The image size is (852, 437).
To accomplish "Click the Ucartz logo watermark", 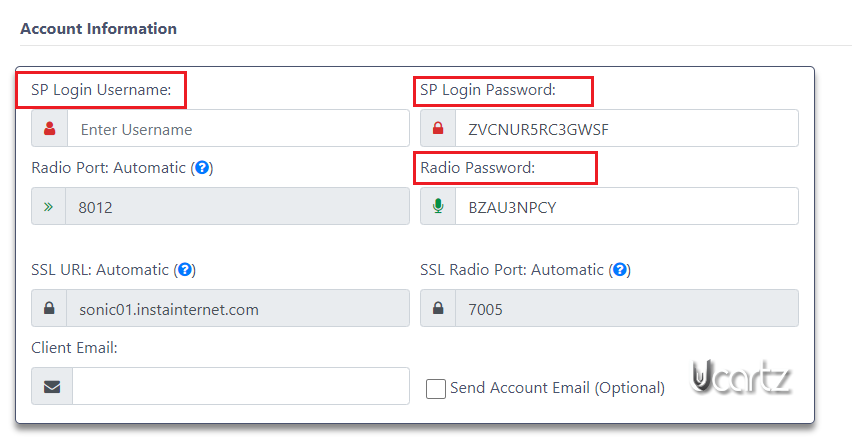I will (x=740, y=377).
